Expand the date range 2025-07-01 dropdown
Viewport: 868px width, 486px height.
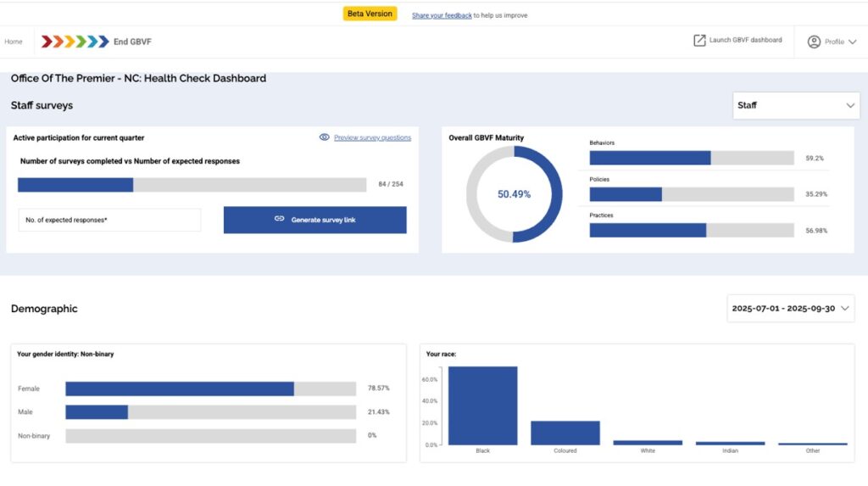pos(790,309)
